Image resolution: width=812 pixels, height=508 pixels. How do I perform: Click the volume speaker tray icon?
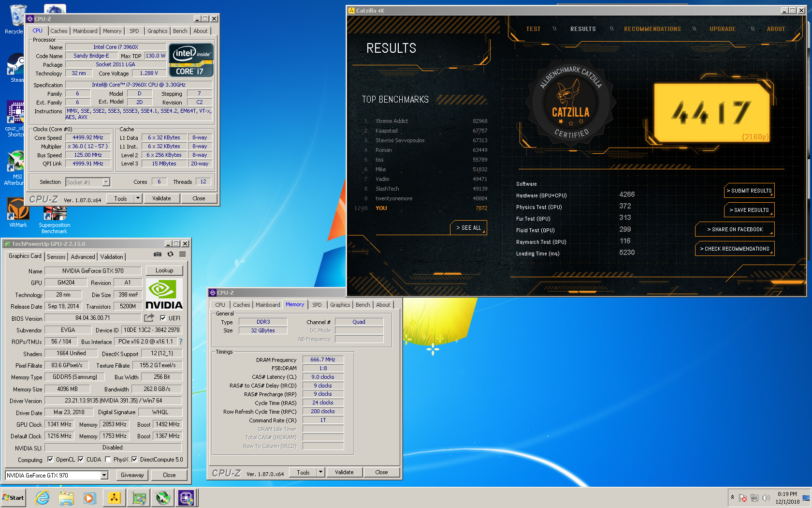766,498
